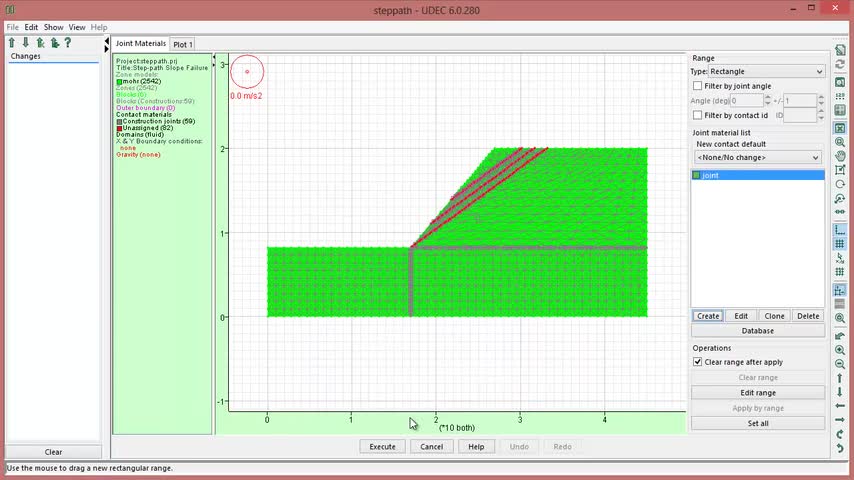Click the up arrow in Changes toolbar
This screenshot has height=480, width=854.
[x=11, y=42]
